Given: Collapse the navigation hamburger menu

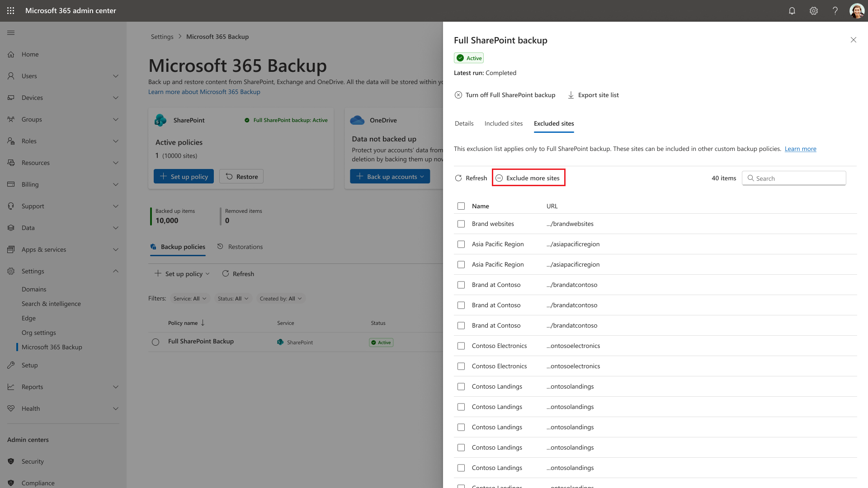Looking at the screenshot, I should coord(11,33).
